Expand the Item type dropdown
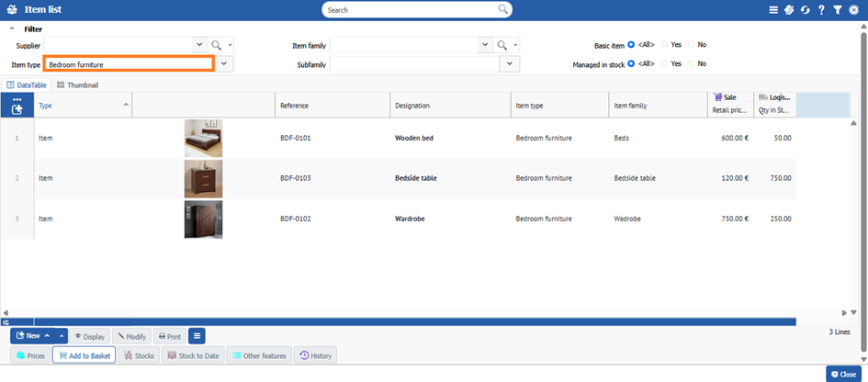The width and height of the screenshot is (868, 382). pos(225,64)
